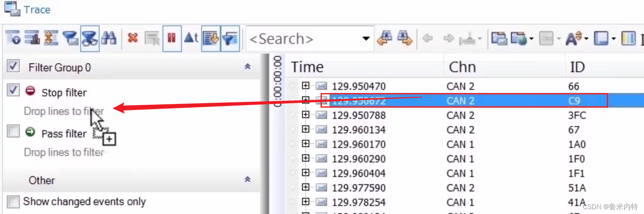Click ID cell 51A
Viewport: 644px width, 214px height.
tap(577, 188)
